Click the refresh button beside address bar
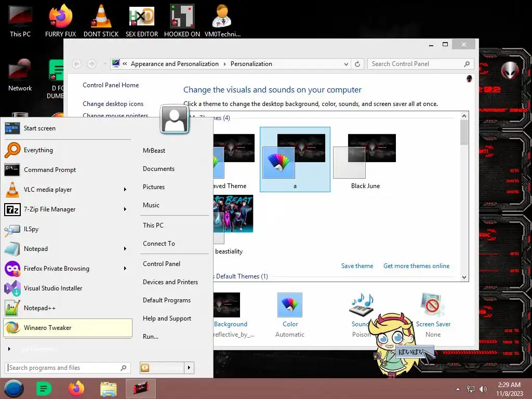Screen dimensions: 532x399 357,64
